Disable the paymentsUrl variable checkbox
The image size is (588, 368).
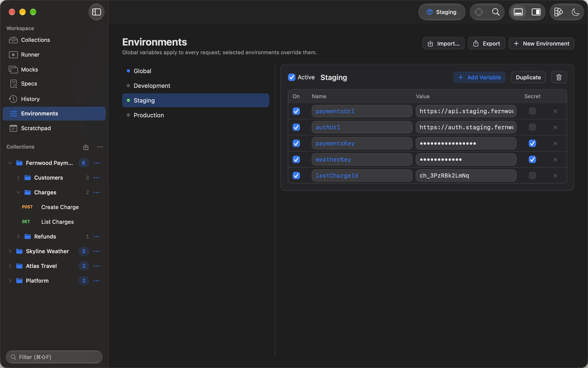click(296, 111)
